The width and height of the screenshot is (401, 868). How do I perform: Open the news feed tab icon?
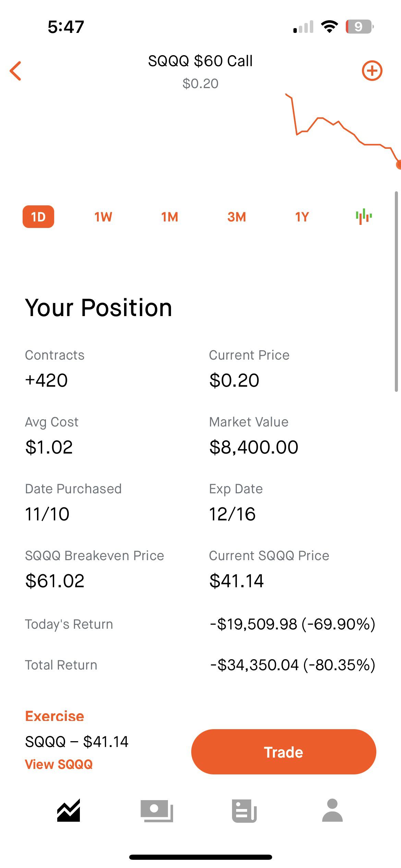tap(244, 810)
